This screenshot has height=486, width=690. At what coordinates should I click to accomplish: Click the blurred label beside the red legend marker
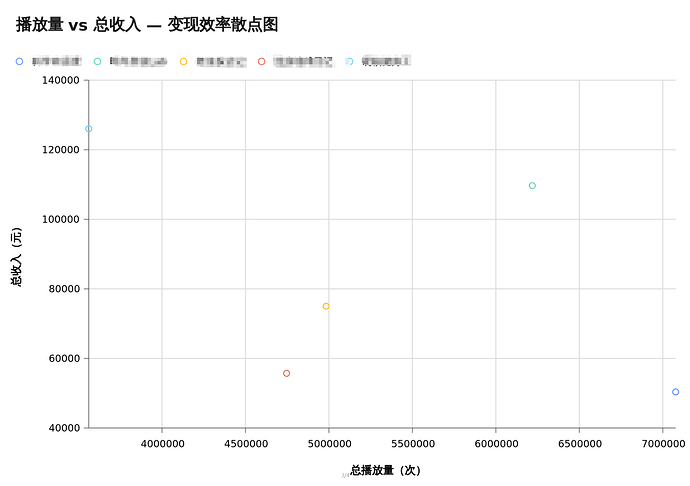coord(303,61)
